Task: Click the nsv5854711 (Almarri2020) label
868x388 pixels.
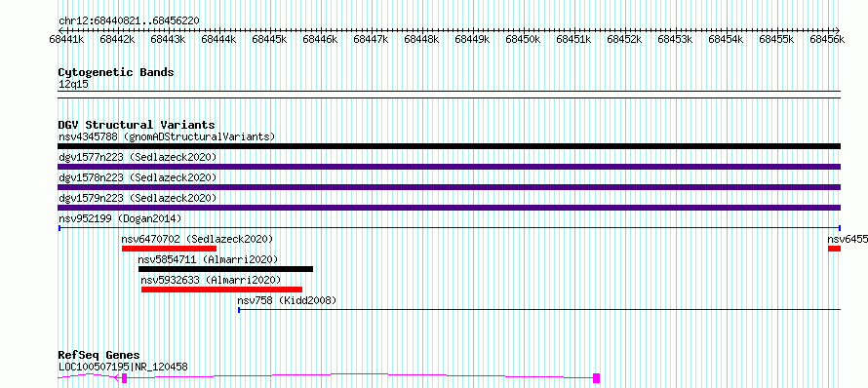Action: pyautogui.click(x=208, y=259)
